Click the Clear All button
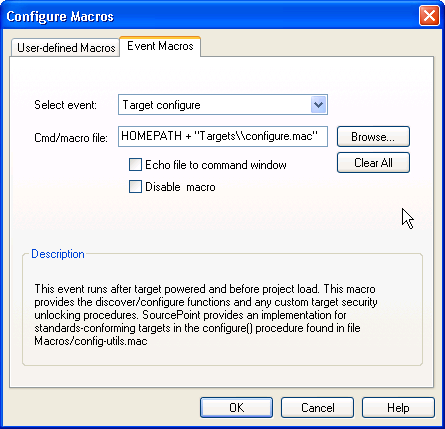The image size is (445, 429). [373, 163]
